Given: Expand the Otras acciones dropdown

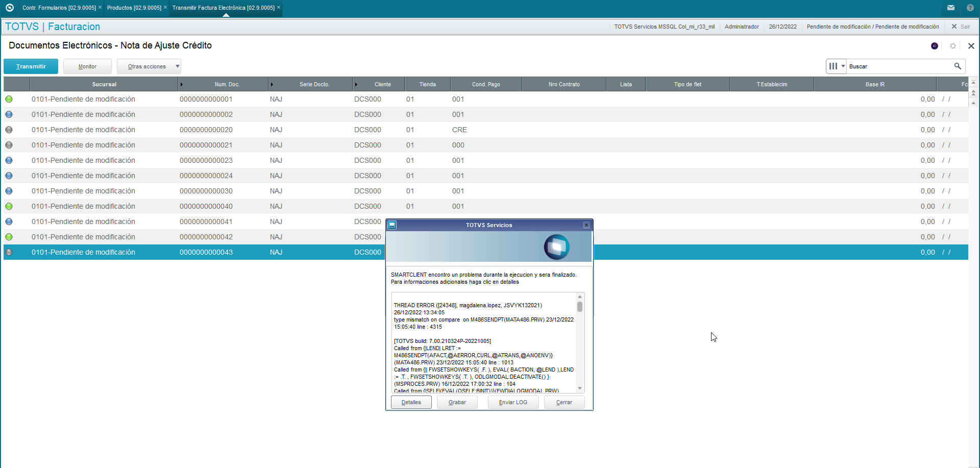Looking at the screenshot, I should click(x=149, y=66).
